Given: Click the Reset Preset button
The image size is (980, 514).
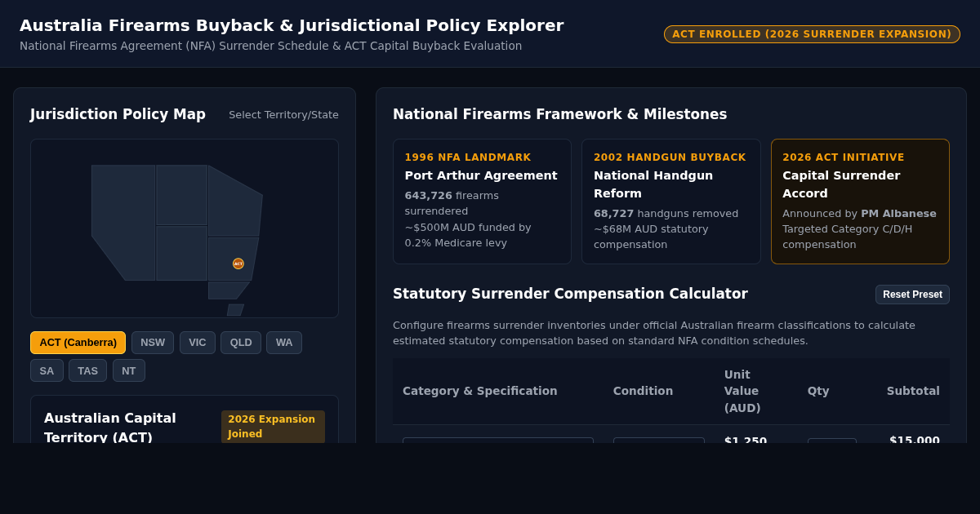Looking at the screenshot, I should [x=912, y=295].
